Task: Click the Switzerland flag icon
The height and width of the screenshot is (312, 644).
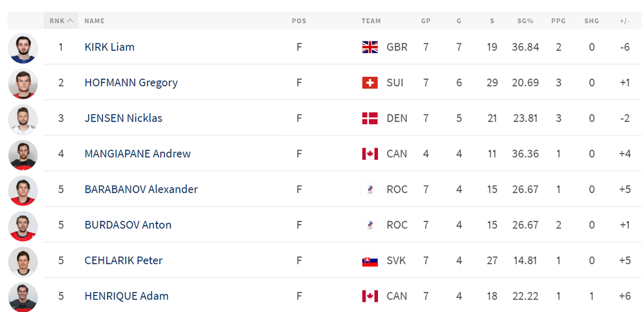Action: tap(370, 82)
